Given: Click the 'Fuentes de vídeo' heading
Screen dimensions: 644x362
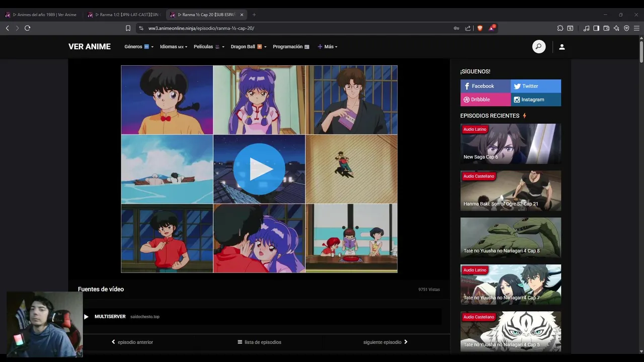Looking at the screenshot, I should (x=101, y=289).
